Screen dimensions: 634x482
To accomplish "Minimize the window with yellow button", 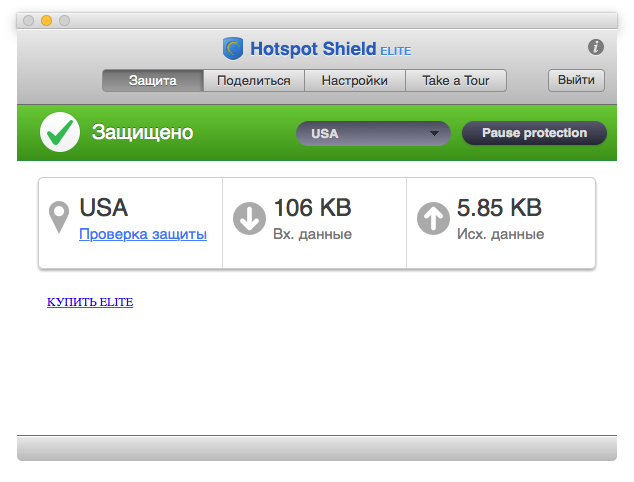I will 46,20.
